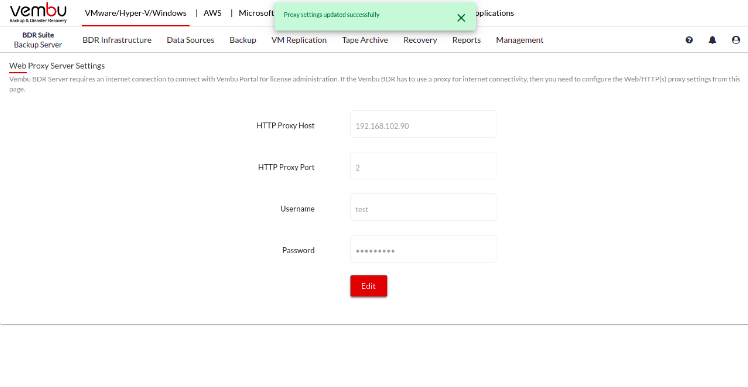Open the Data Sources menu
Image resolution: width=748 pixels, height=387 pixels.
[x=190, y=40]
